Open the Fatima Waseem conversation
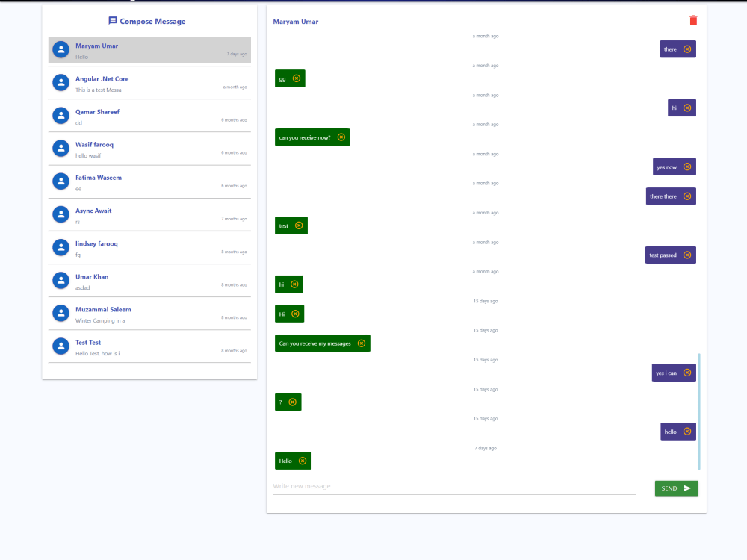This screenshot has height=560, width=747. coord(148,181)
